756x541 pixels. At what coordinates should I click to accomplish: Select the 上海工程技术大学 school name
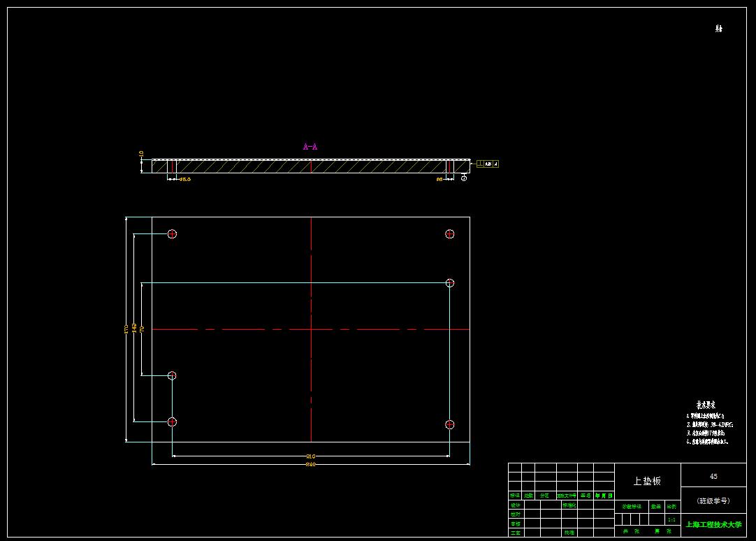coord(713,524)
